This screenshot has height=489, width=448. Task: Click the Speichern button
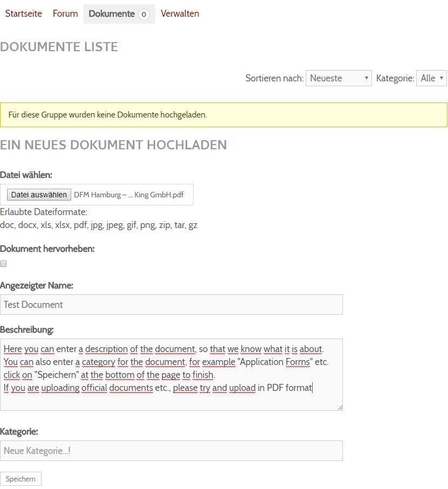(x=20, y=479)
